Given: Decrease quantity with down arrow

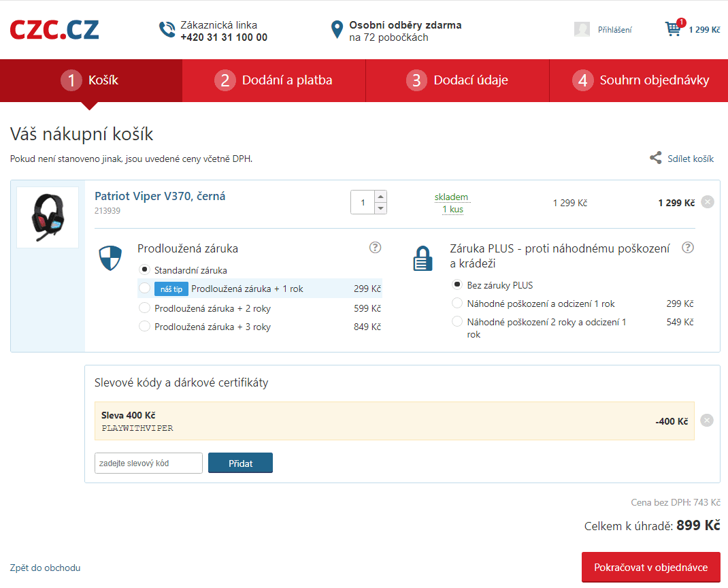Looking at the screenshot, I should [x=381, y=208].
